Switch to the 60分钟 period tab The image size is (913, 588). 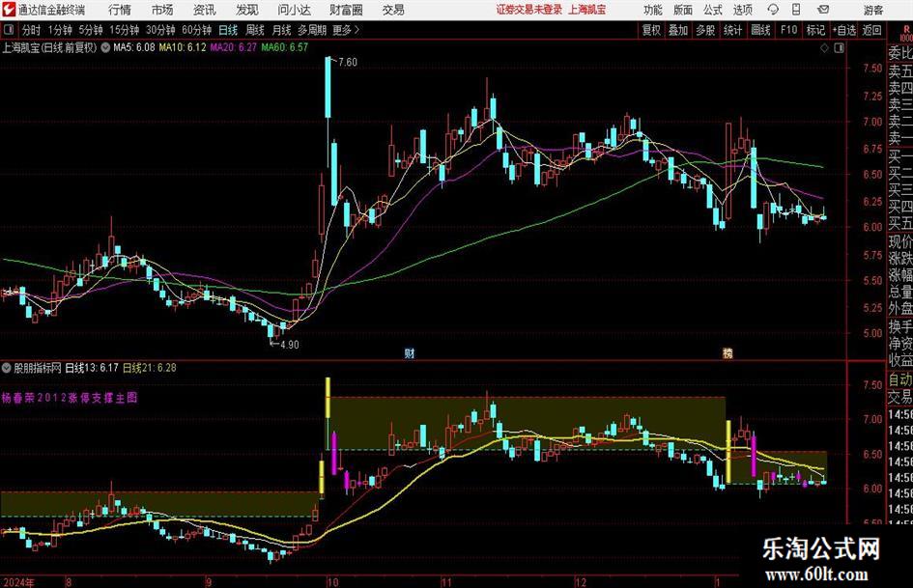196,30
